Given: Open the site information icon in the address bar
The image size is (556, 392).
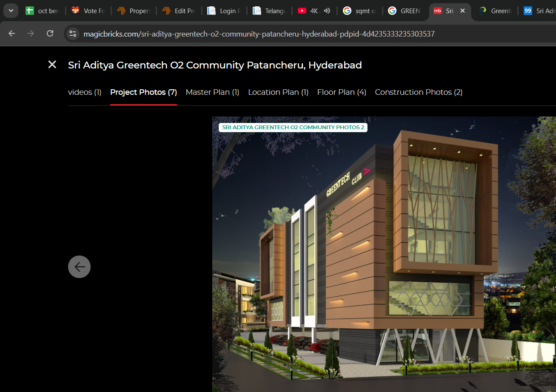Looking at the screenshot, I should pyautogui.click(x=73, y=34).
